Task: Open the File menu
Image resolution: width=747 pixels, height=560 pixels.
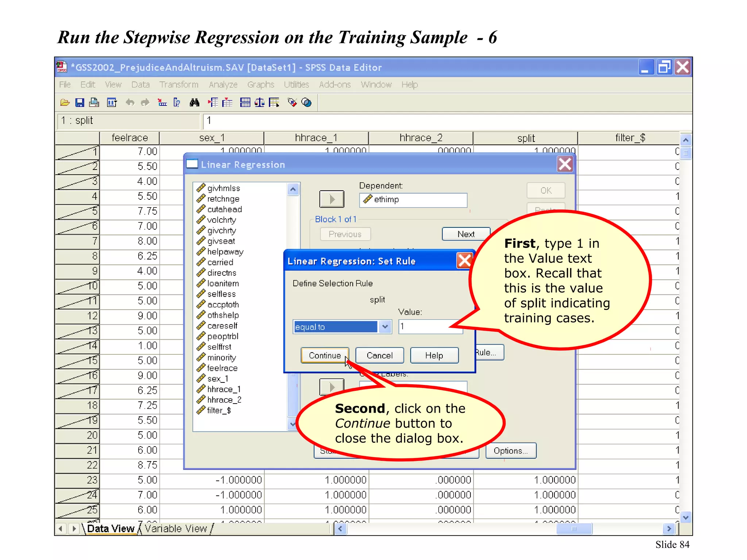Action: (65, 85)
